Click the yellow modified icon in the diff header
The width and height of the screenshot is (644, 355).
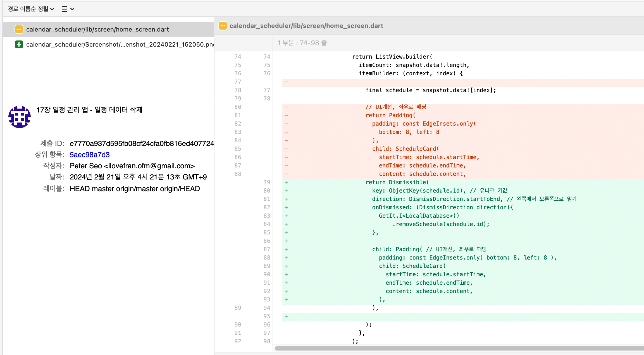[223, 26]
